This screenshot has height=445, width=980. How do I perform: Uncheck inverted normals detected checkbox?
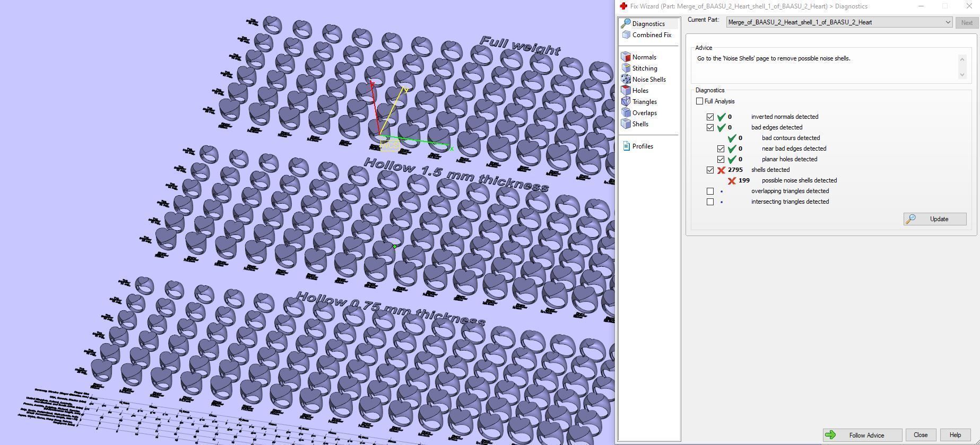(x=710, y=117)
